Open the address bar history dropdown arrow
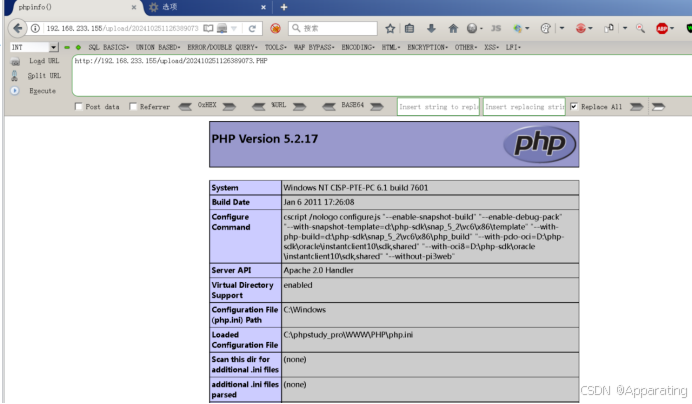Image resolution: width=692 pixels, height=404 pixels. pyautogui.click(x=234, y=29)
